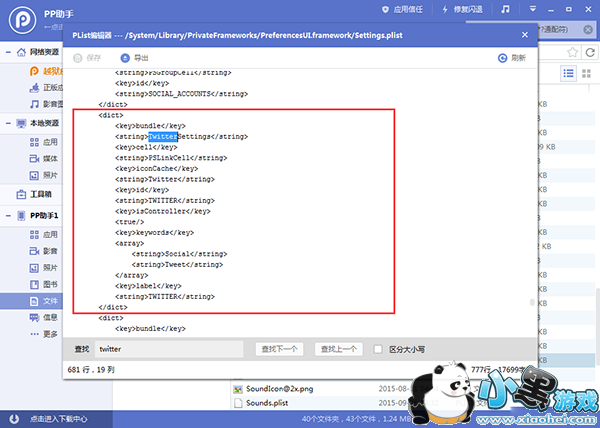This screenshot has width=600, height=428.
Task: Clear the search box with the X icon
Action: [x=588, y=29]
